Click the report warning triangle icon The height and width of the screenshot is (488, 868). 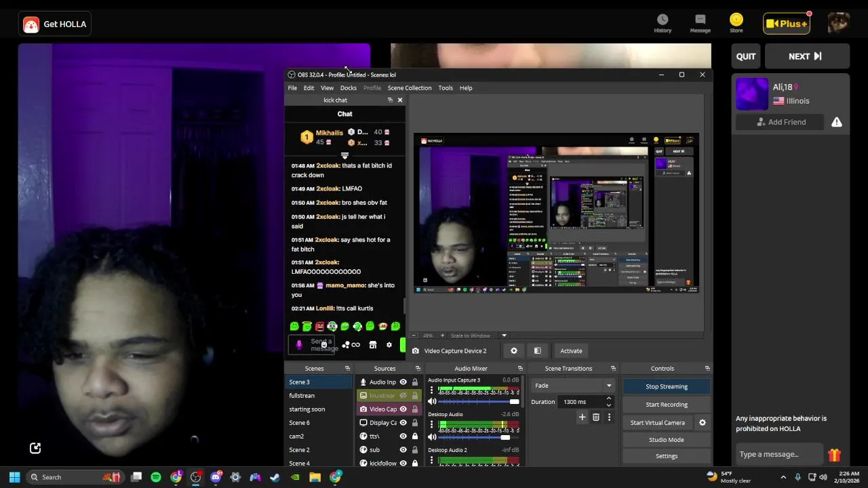837,122
